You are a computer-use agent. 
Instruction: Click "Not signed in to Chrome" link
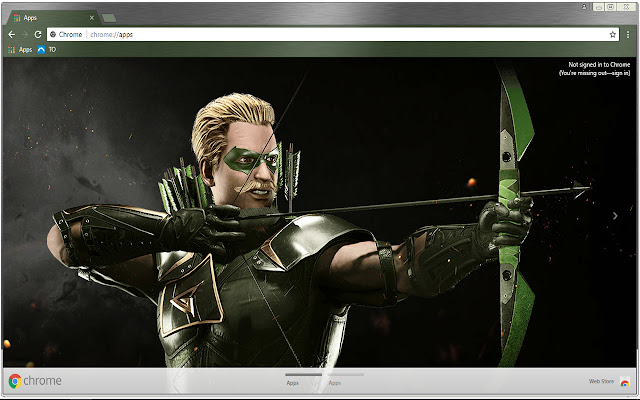[x=599, y=64]
